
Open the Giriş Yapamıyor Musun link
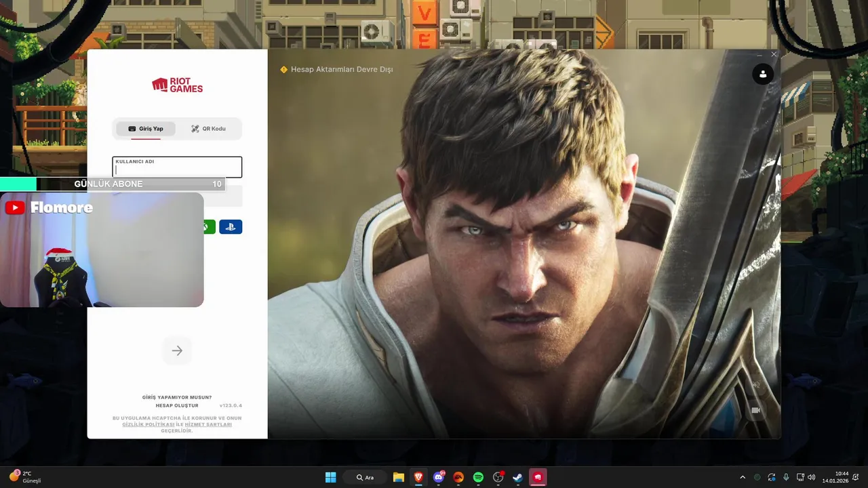(177, 397)
